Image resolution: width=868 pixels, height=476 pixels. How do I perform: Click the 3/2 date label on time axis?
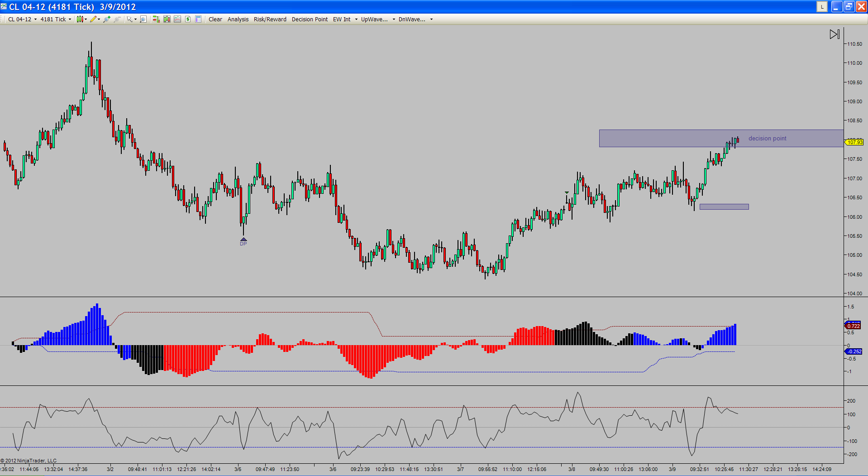tap(110, 469)
